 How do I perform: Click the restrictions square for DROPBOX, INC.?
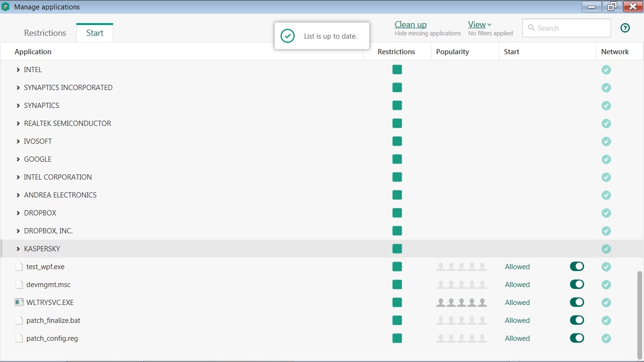click(x=397, y=231)
